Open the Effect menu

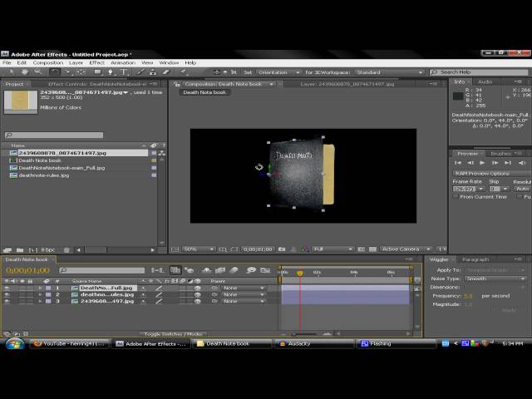point(96,63)
